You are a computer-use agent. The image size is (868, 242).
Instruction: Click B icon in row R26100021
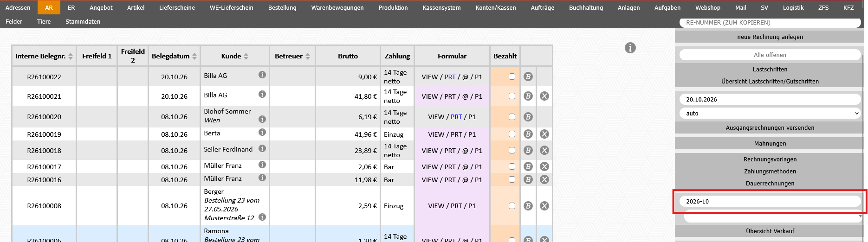(x=528, y=96)
